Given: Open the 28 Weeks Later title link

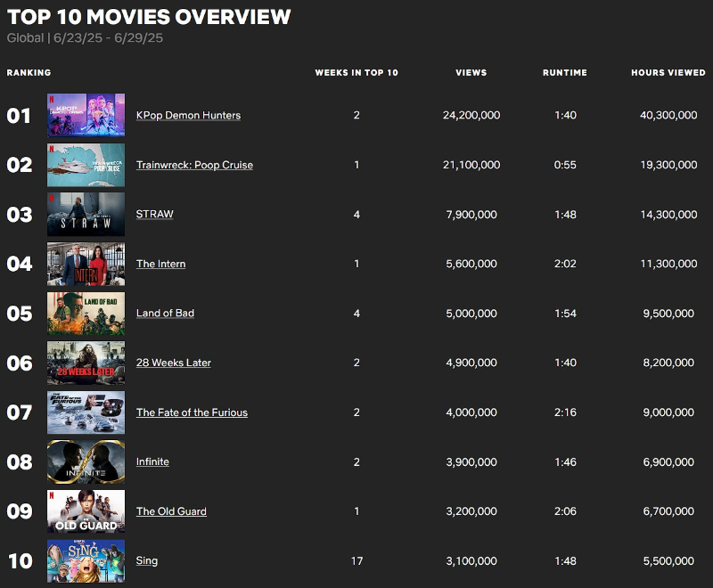Looking at the screenshot, I should (x=173, y=363).
